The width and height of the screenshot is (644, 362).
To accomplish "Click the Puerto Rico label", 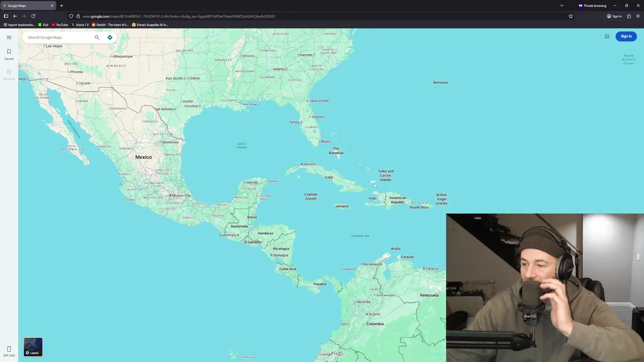I will pyautogui.click(x=419, y=207).
